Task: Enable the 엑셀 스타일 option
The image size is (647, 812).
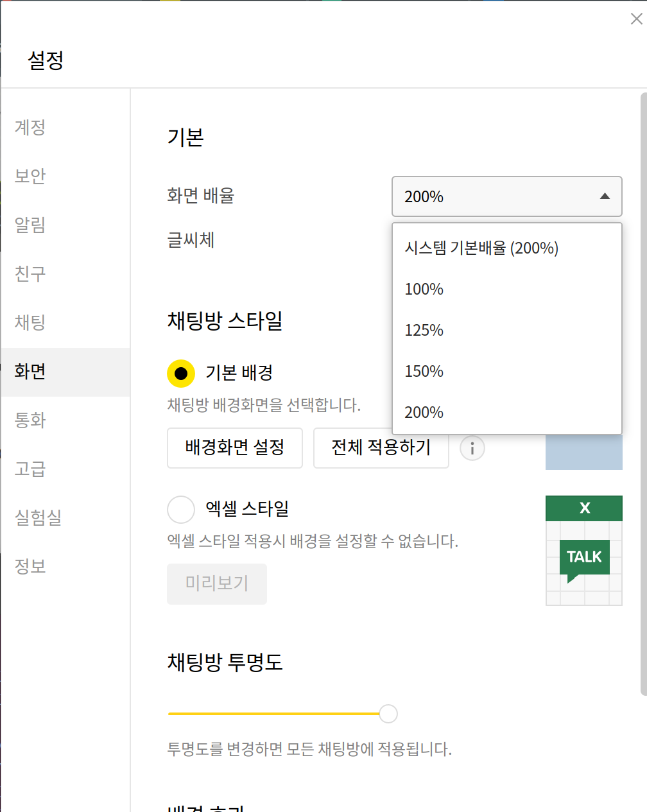Action: (180, 509)
